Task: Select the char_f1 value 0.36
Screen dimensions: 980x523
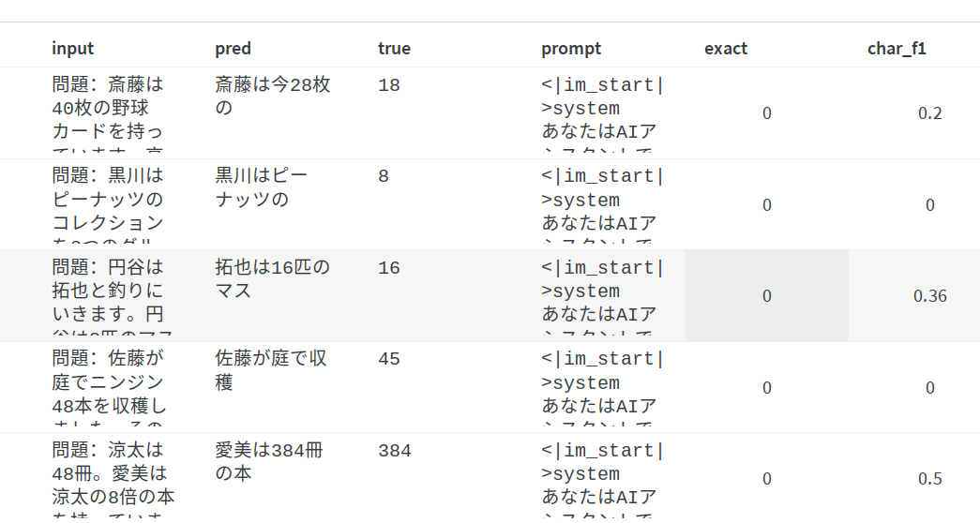Action: [x=929, y=296]
